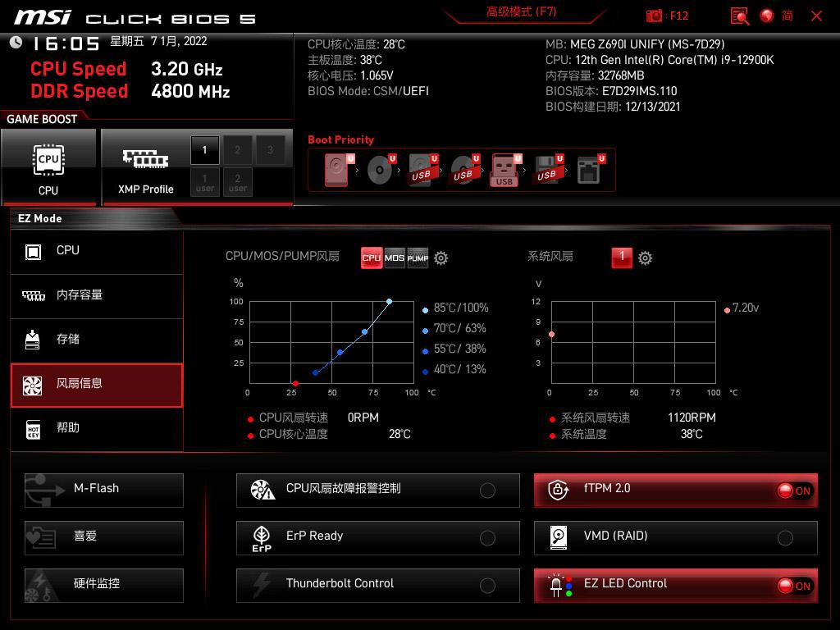Open the fan info (风扇信息) section
Screen dimensions: 840x630
click(97, 385)
